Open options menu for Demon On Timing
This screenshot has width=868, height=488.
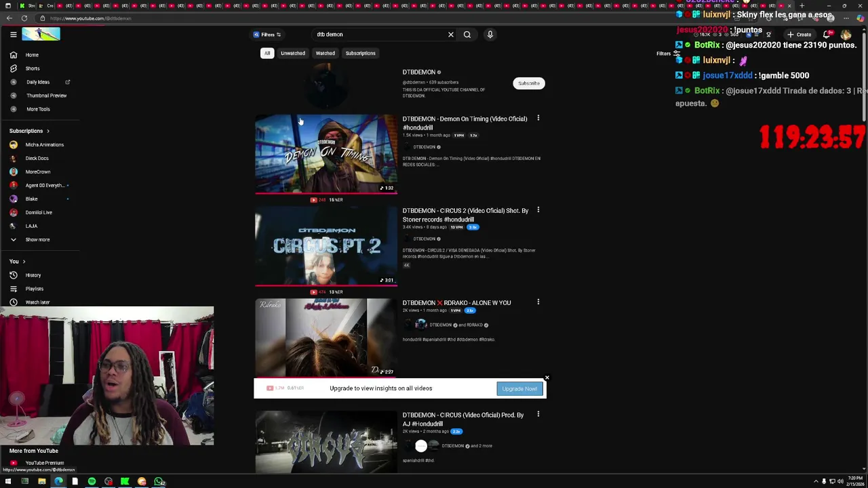pos(538,119)
